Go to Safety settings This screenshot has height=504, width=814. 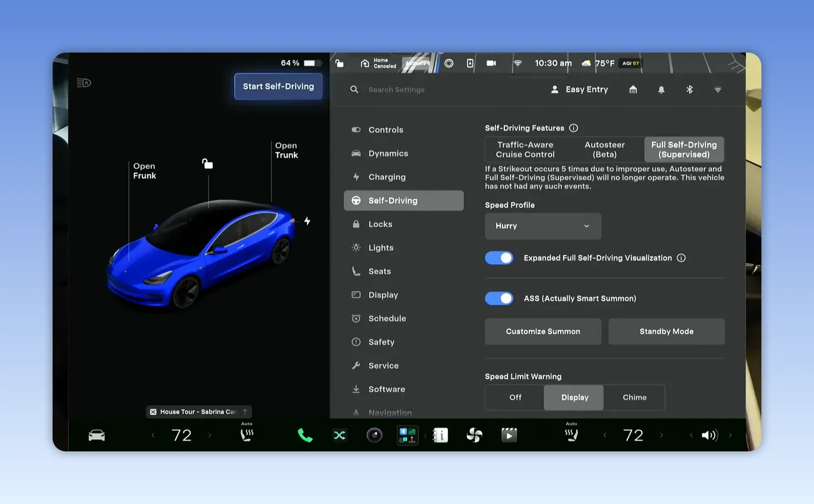404,342
